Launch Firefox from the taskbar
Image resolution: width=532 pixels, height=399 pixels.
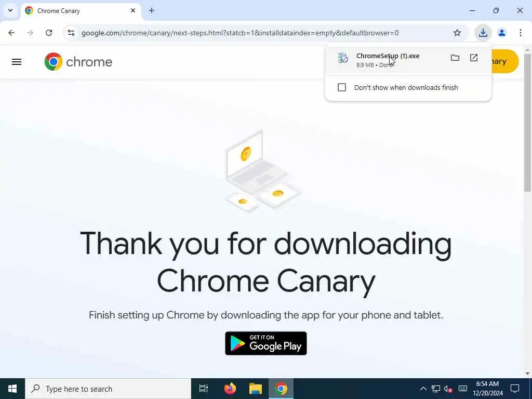(230, 389)
